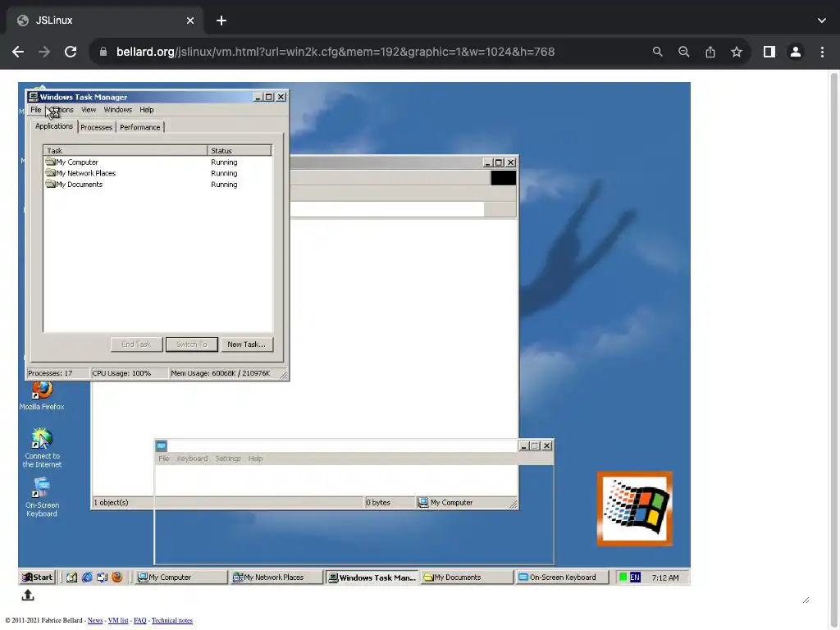
Task: Open the browser profile icon
Action: 796,52
